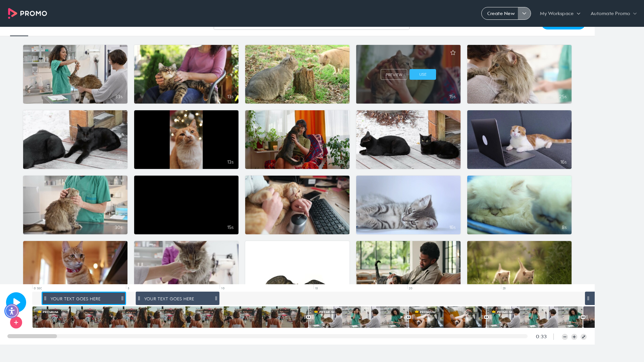This screenshot has height=362, width=644.
Task: Select 31s cats by tree stump thumbnail
Action: 297,74
